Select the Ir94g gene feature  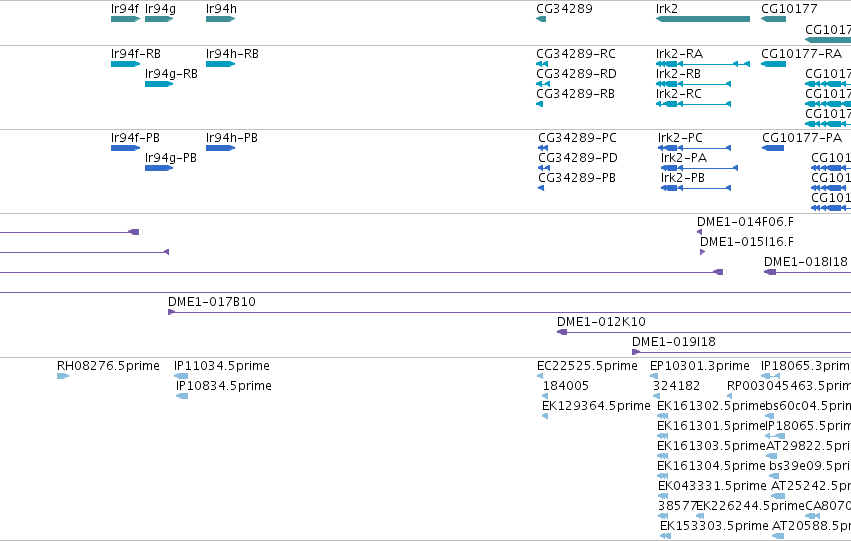coord(159,19)
